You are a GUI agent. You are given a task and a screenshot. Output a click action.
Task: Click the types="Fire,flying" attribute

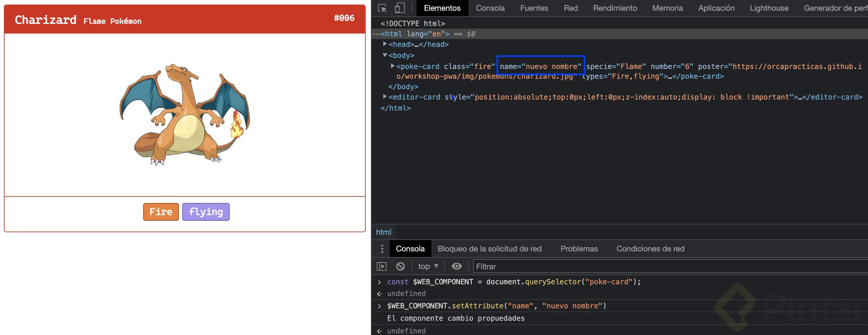(x=622, y=76)
